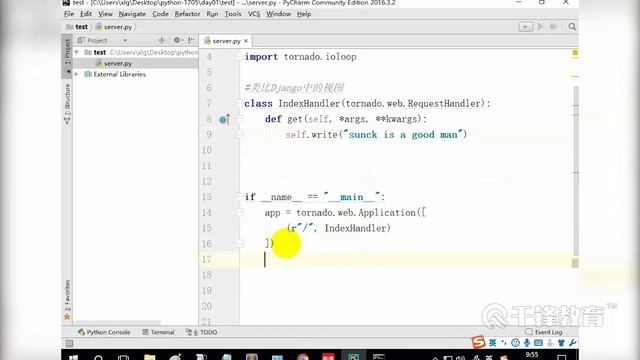Image resolution: width=640 pixels, height=360 pixels.
Task: Select server.py in the project tree
Action: [x=113, y=63]
